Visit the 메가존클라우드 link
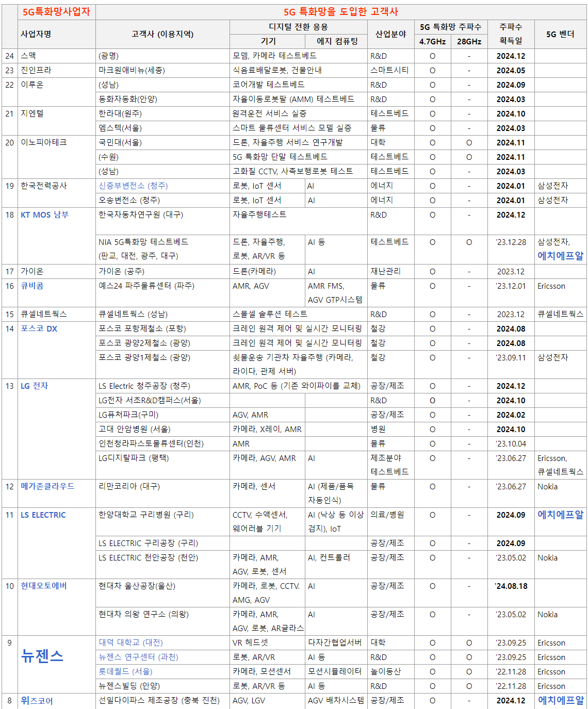 coord(47,486)
